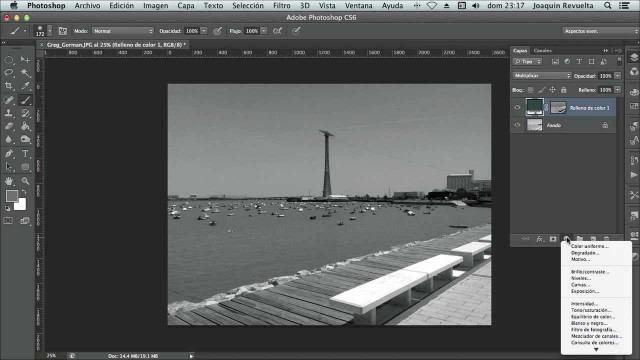
Task: Reset default foreground and background colors
Action: 7,208
